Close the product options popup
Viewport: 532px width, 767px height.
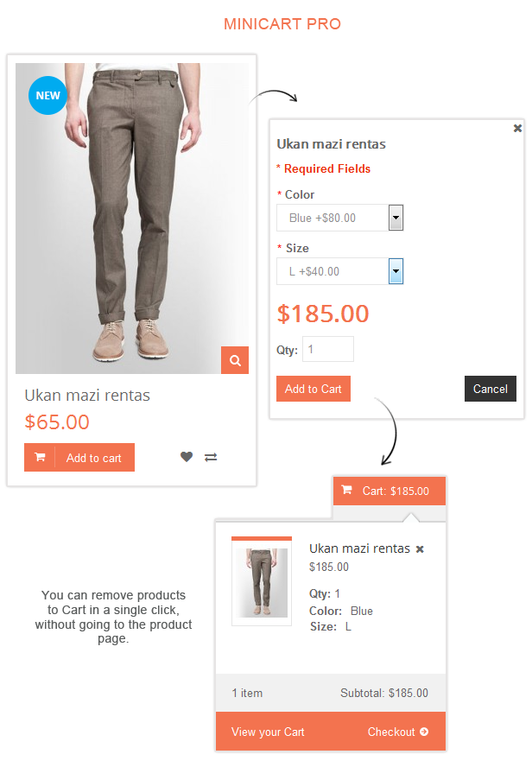click(517, 128)
